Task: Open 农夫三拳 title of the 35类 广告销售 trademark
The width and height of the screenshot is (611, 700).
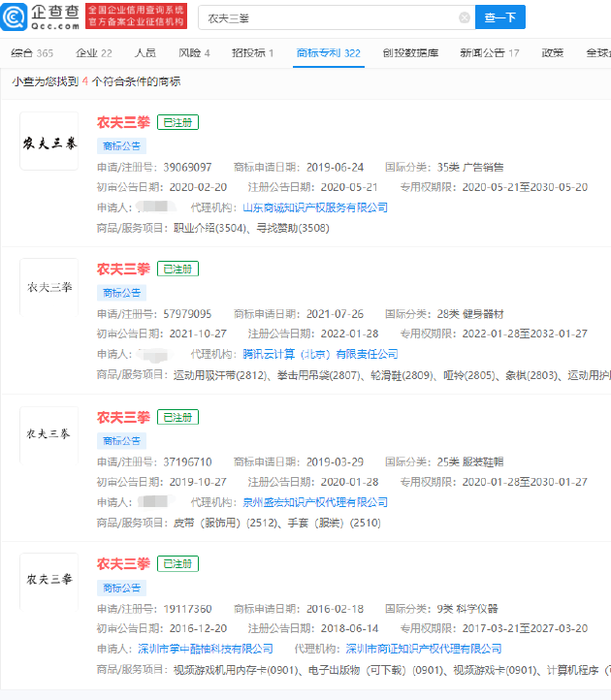Action: pyautogui.click(x=124, y=122)
